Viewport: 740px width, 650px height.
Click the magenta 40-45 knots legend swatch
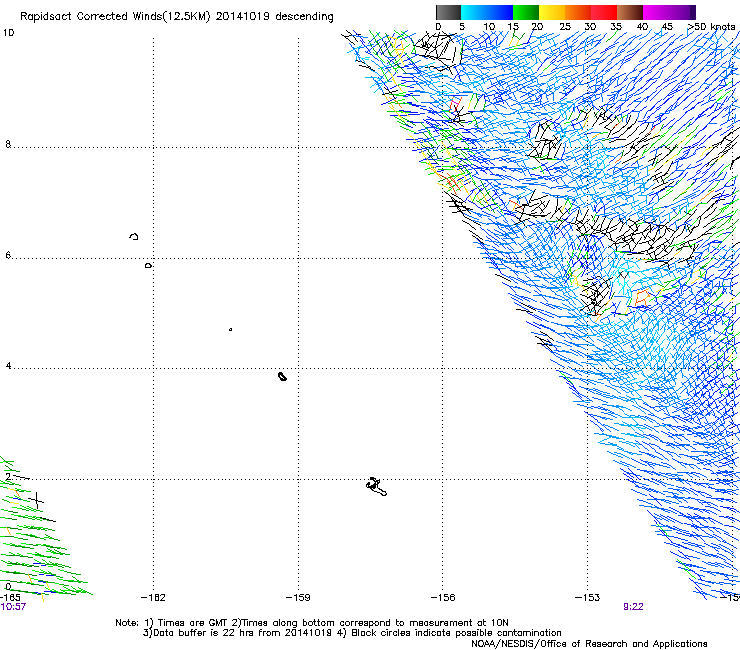656,12
